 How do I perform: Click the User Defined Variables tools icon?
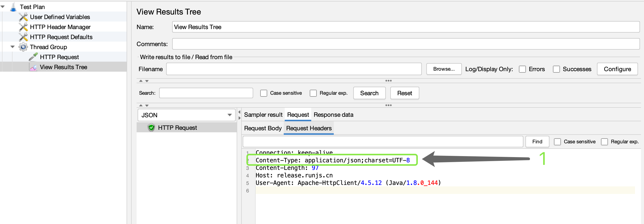click(x=23, y=17)
